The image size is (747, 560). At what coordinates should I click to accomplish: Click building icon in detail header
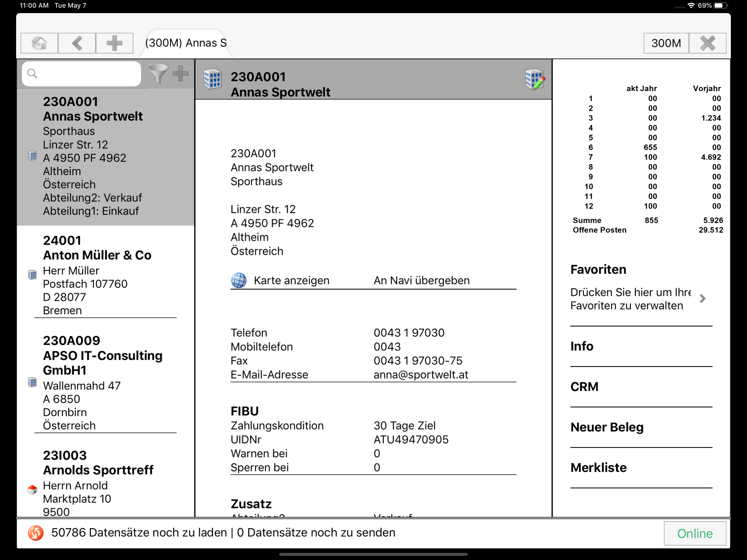pos(213,79)
